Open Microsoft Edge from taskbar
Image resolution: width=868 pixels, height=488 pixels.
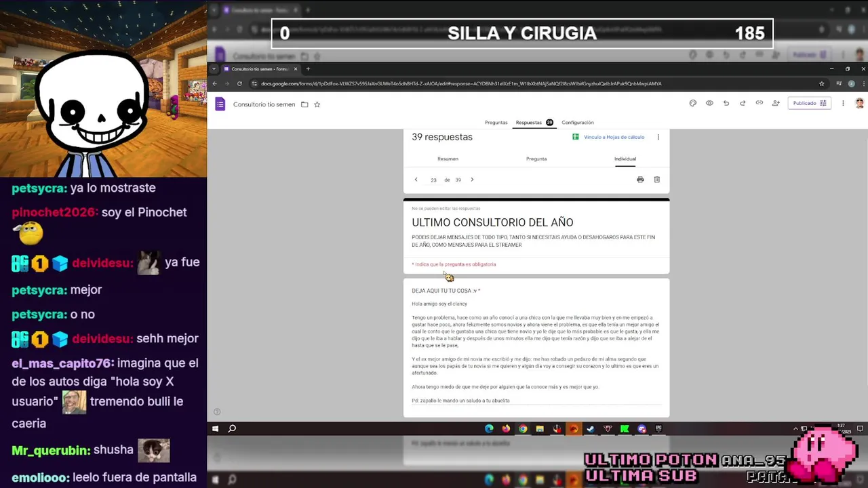click(489, 428)
